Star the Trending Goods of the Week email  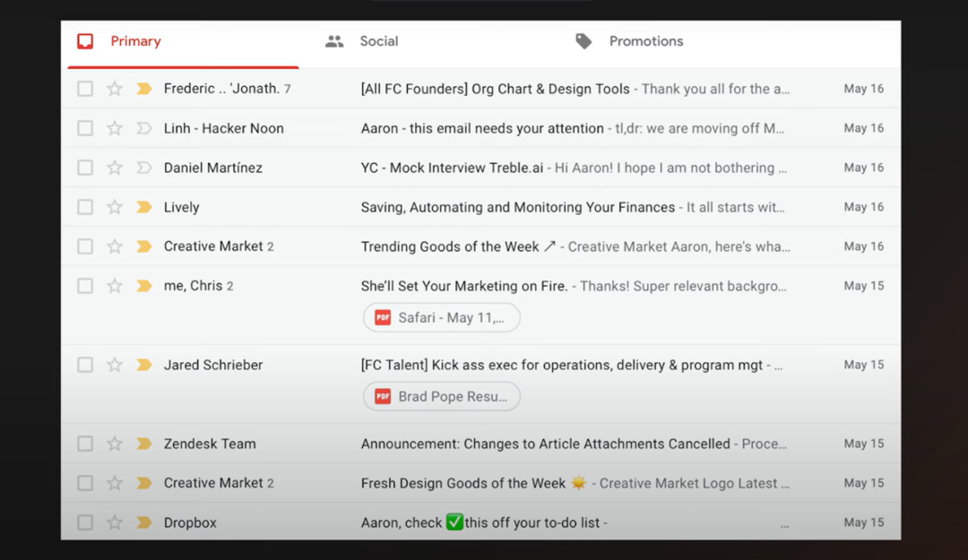(x=114, y=246)
